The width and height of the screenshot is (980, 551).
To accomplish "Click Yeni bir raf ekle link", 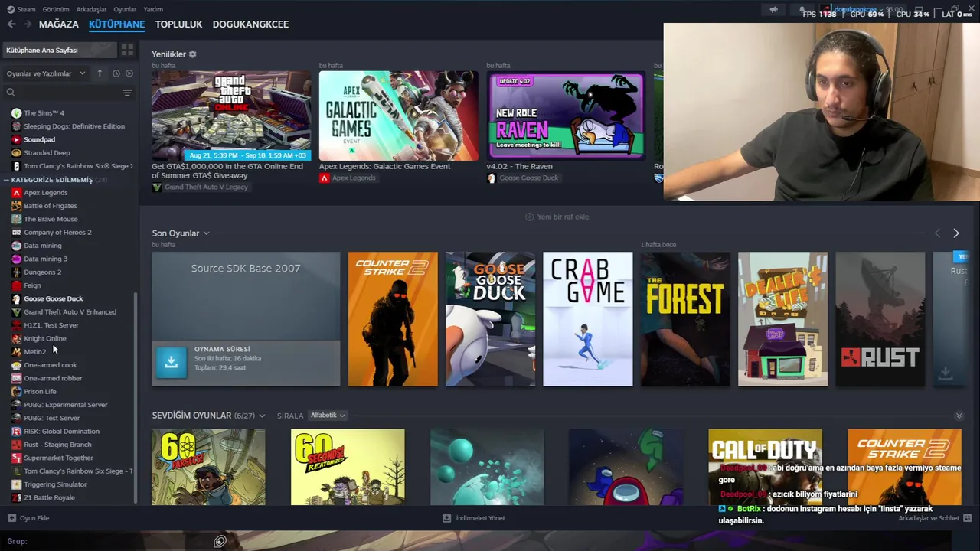I will (x=557, y=217).
